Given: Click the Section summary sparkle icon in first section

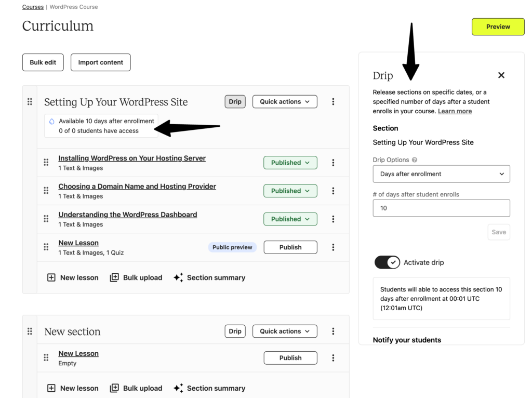Looking at the screenshot, I should pos(179,277).
